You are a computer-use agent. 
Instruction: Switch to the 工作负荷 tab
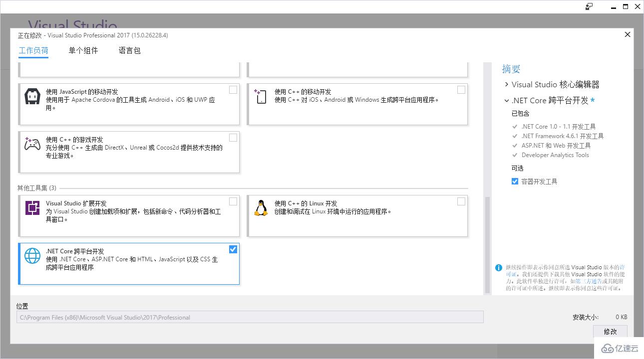tap(33, 50)
